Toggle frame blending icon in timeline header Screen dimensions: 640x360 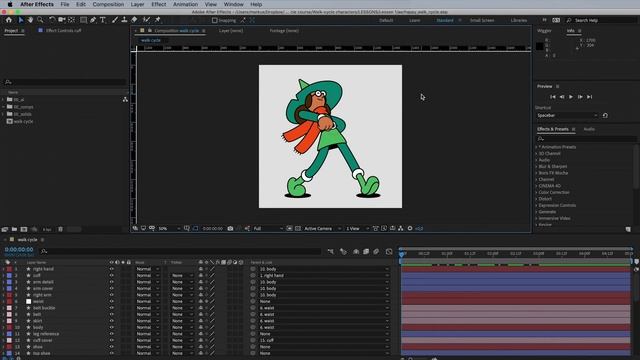(x=366, y=251)
